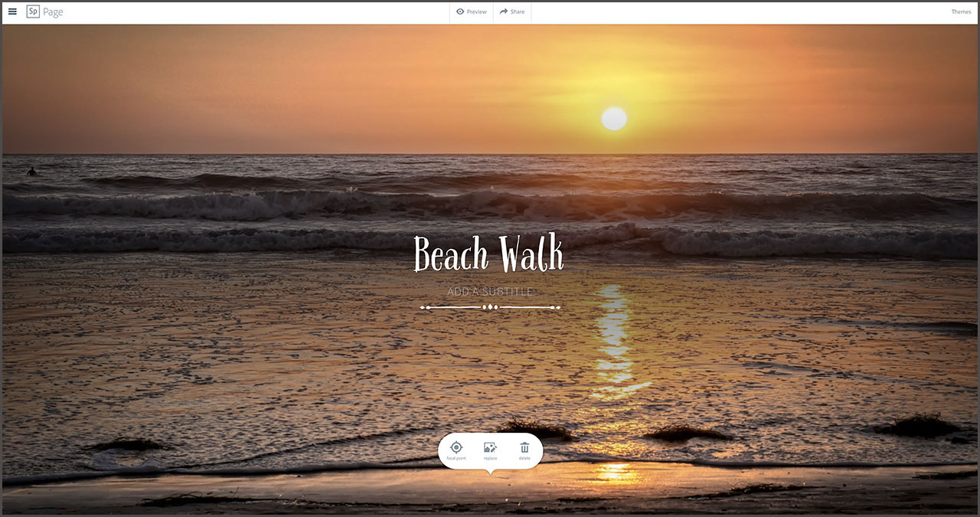Click the 'delete' text label

coord(524,459)
